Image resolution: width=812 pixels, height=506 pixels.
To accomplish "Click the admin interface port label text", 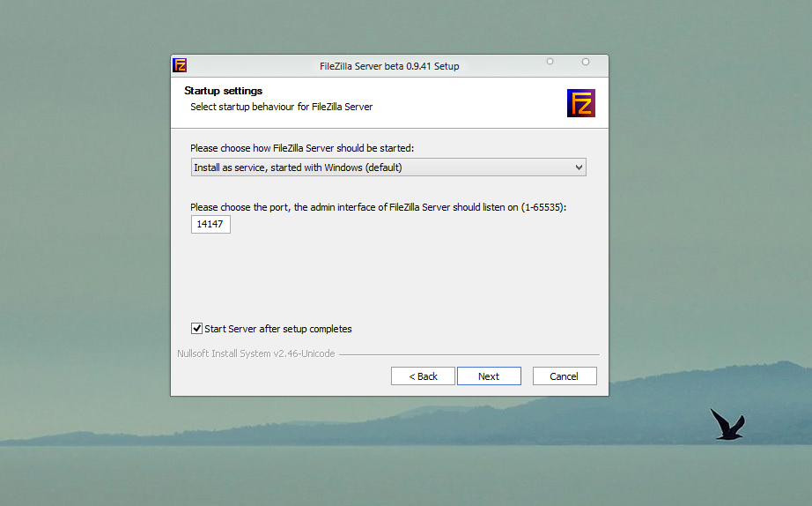I will tap(378, 207).
